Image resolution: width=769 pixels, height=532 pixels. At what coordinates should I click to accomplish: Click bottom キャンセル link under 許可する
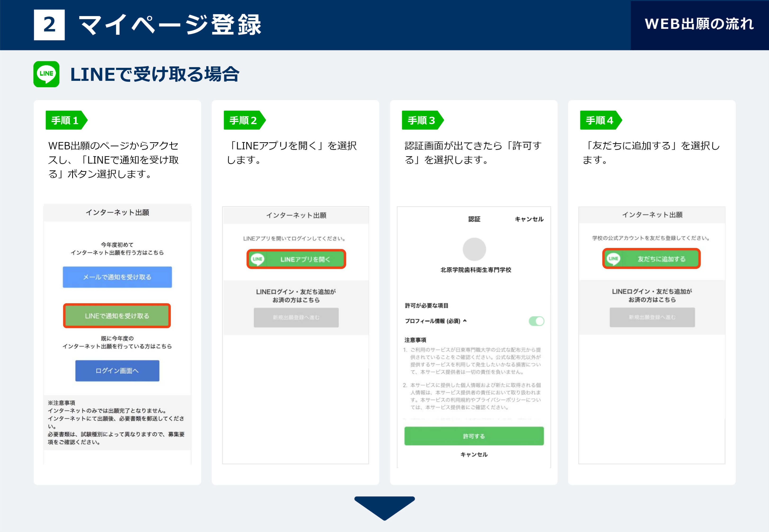(474, 455)
